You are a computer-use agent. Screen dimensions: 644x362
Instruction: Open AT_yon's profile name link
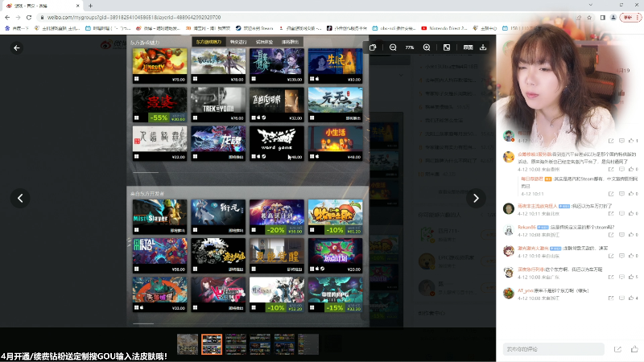tap(526, 290)
